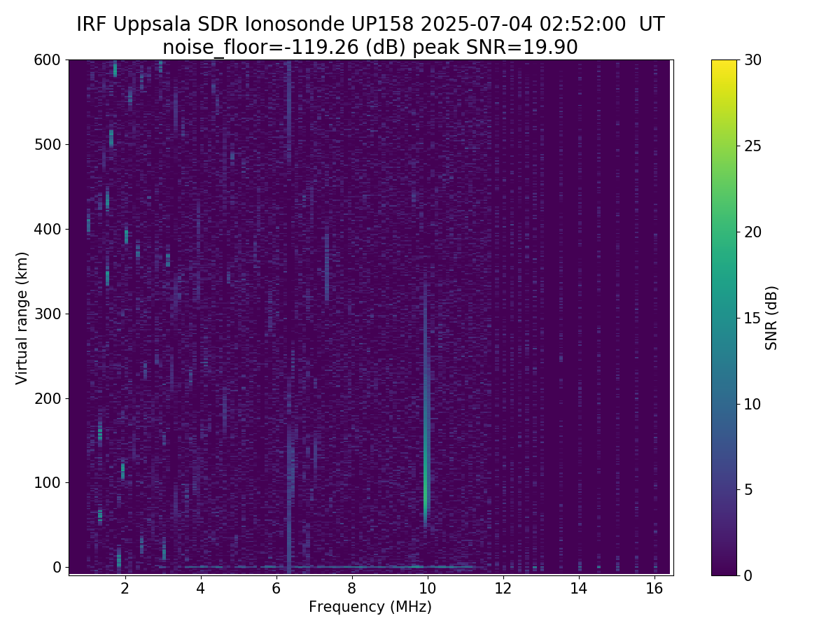The width and height of the screenshot is (840, 630).
Task: Click the 12 MHz tick label on the frequency axis
Action: [x=503, y=589]
